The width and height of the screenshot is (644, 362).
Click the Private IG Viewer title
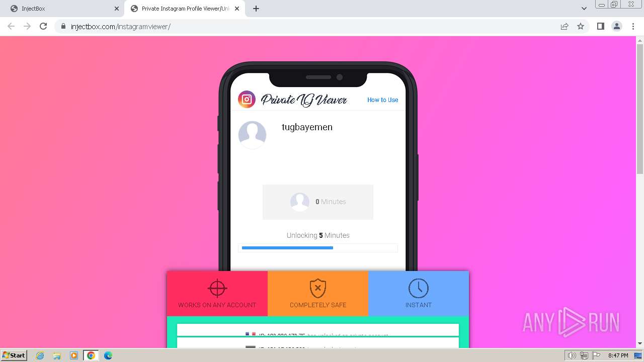(304, 100)
